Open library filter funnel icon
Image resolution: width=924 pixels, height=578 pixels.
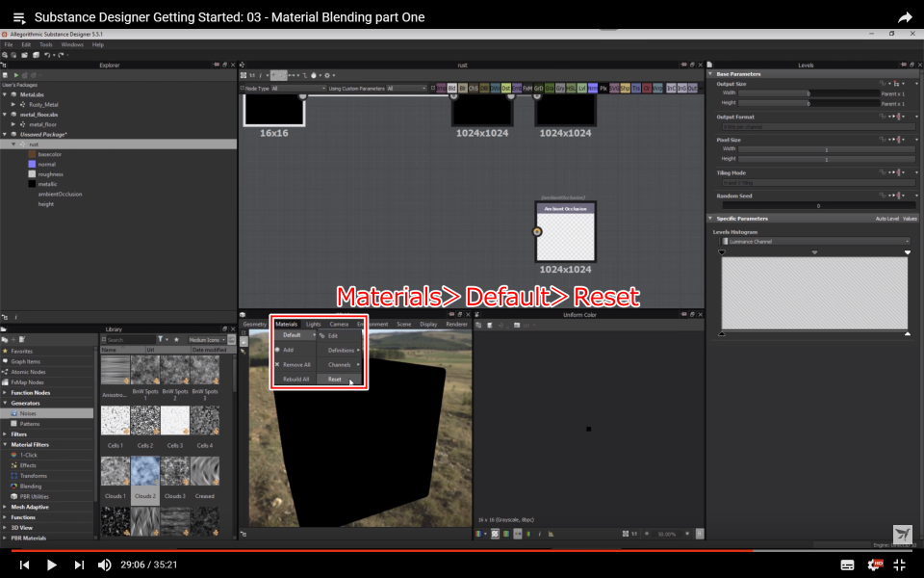pos(161,340)
